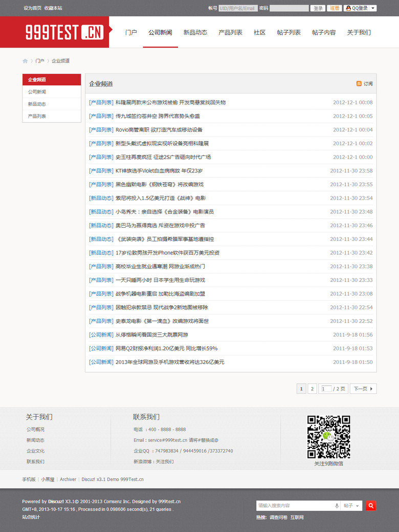The height and width of the screenshot is (532, 399).
Task: Focus the footer search input 请输入搜索内容
Action: pos(295,505)
